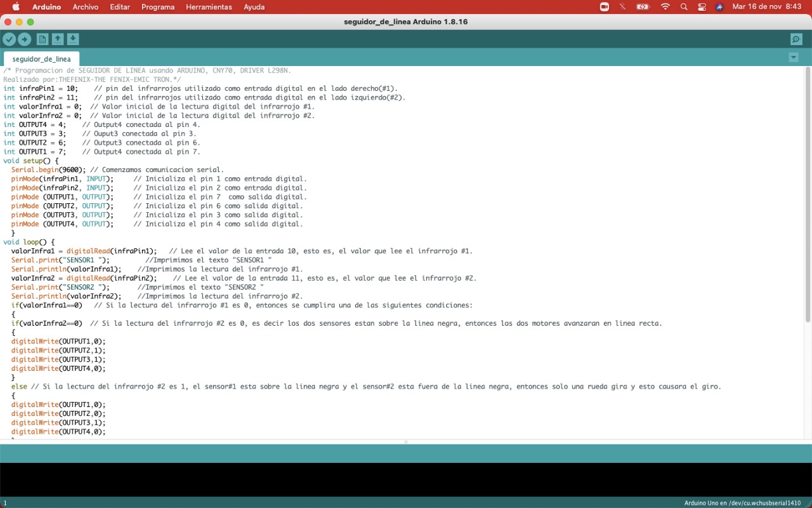Open the Editar menu
The image size is (812, 508).
[x=120, y=7]
